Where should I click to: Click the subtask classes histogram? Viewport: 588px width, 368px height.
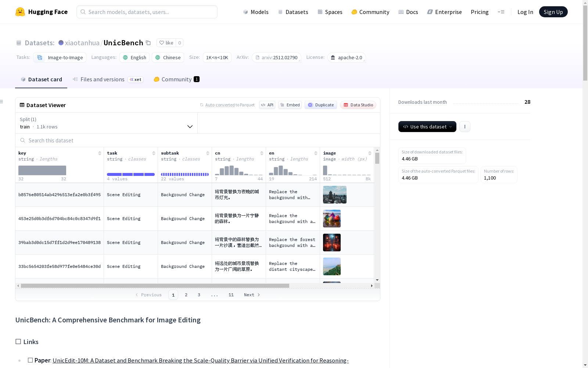(185, 174)
